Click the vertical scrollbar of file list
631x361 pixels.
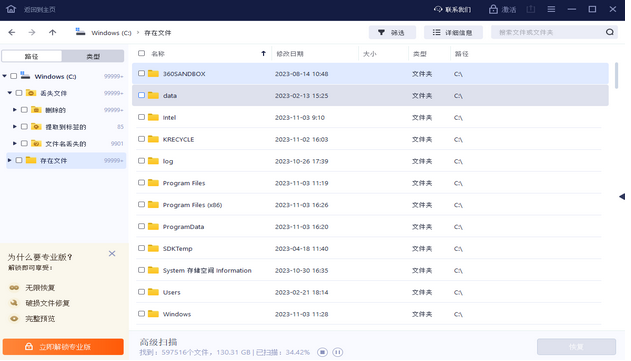coord(616,75)
